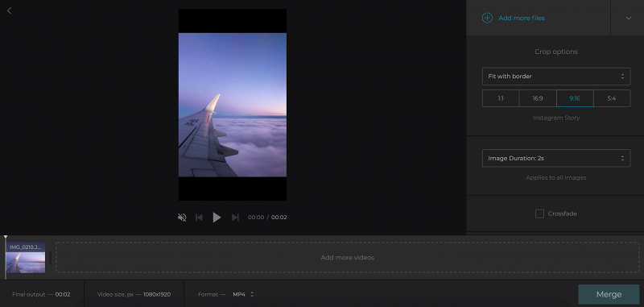Click the Applies to all images note
The width and height of the screenshot is (644, 307).
coord(556,178)
